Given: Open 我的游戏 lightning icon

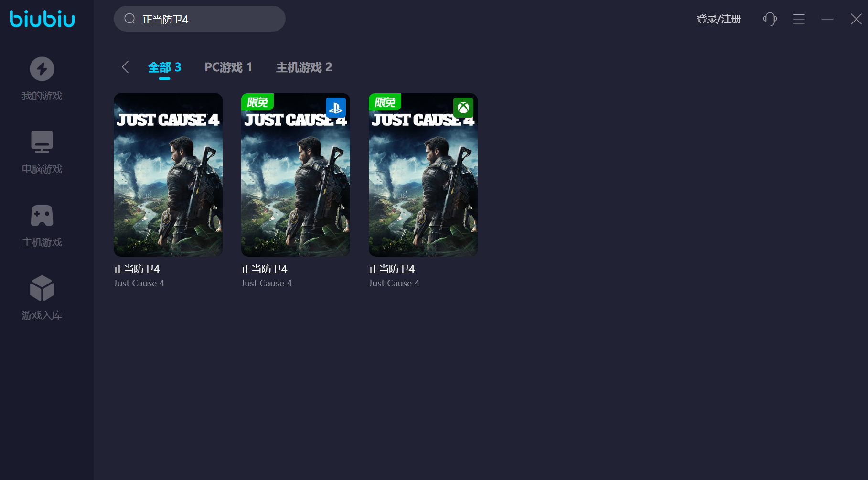Looking at the screenshot, I should 42,69.
